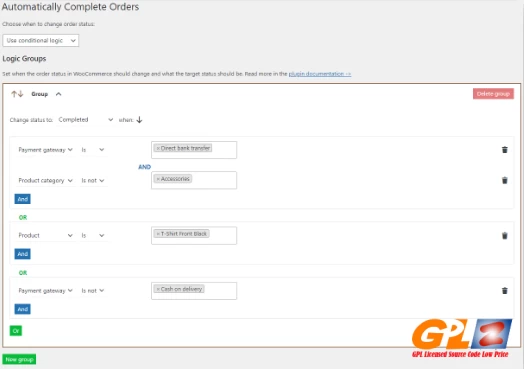524x369 pixels.
Task: Focus the Accessories value field
Action: [x=194, y=180]
